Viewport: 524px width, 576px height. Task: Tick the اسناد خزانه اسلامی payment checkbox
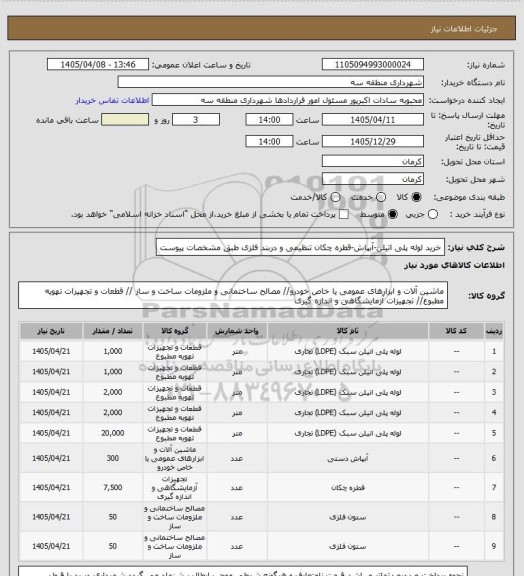coord(344,214)
